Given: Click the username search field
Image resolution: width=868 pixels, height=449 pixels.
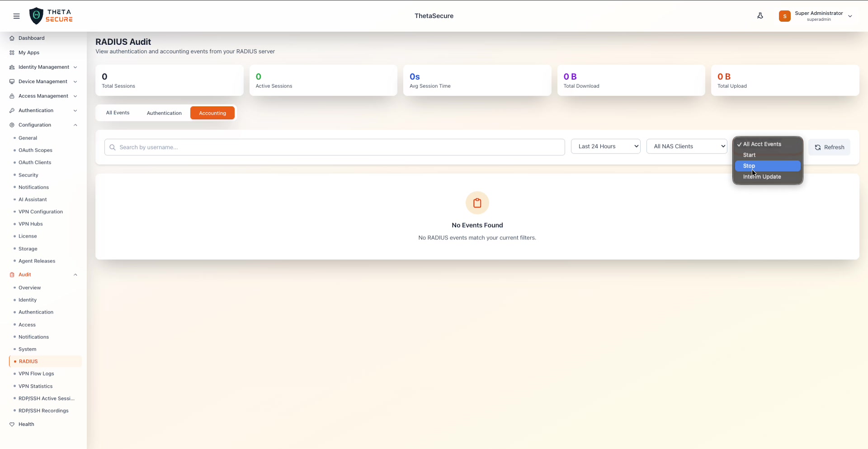Looking at the screenshot, I should 335,147.
